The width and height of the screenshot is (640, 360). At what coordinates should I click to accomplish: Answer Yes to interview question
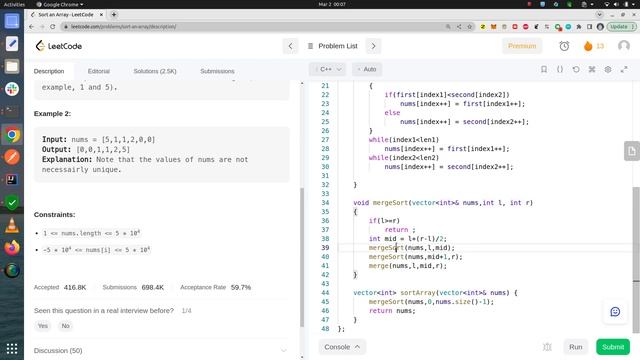pyautogui.click(x=43, y=326)
